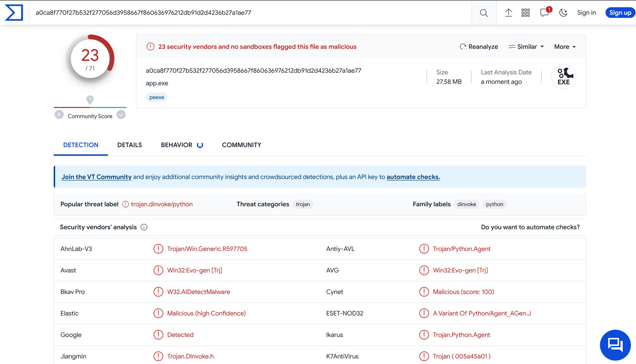Click Do you want to automate checks?
Screen dimensions: 636x364
coord(530,227)
